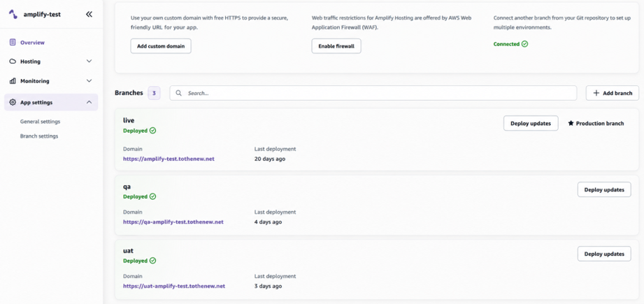
Task: Go to Branch settings
Action: point(39,136)
